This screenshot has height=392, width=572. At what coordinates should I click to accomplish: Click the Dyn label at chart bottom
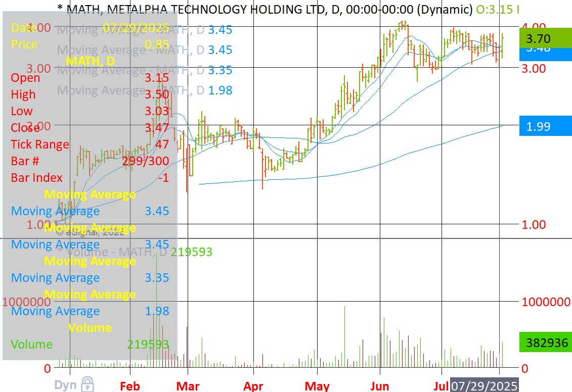click(x=65, y=385)
